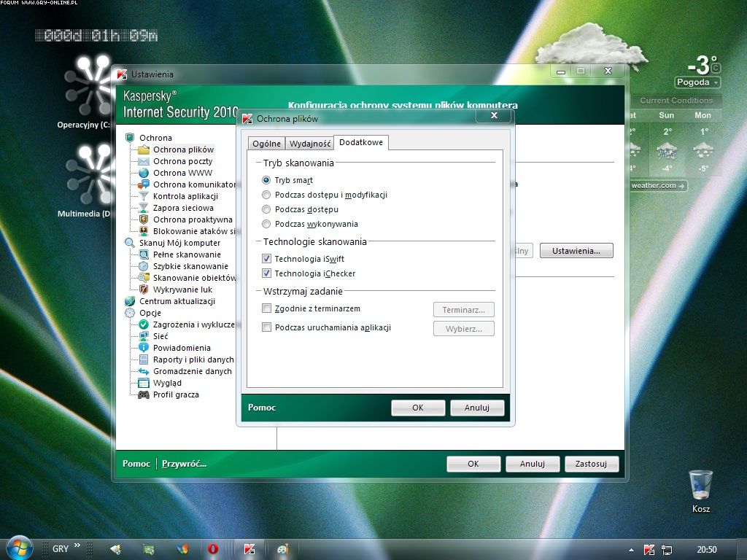Click the Wybierz... button

463,329
